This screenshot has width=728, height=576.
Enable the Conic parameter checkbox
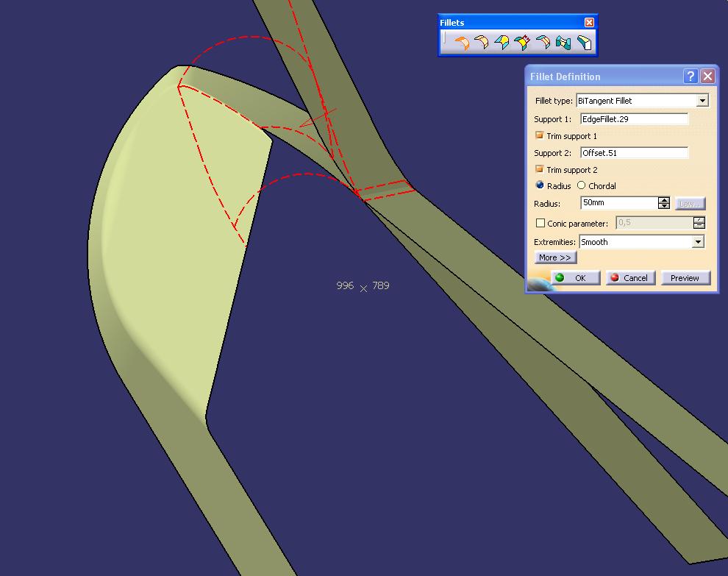click(x=540, y=223)
